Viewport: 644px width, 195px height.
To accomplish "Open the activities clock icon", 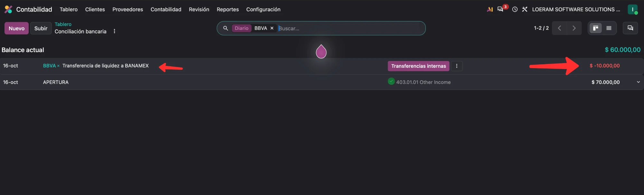I will (515, 10).
